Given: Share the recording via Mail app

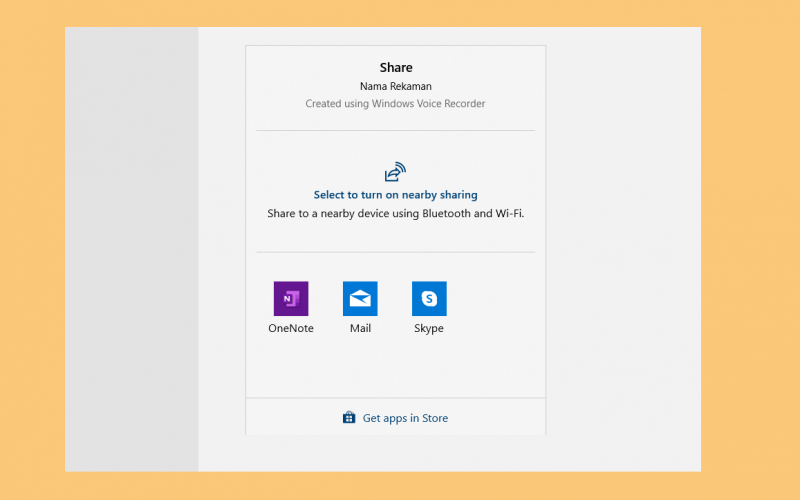Looking at the screenshot, I should [x=360, y=298].
